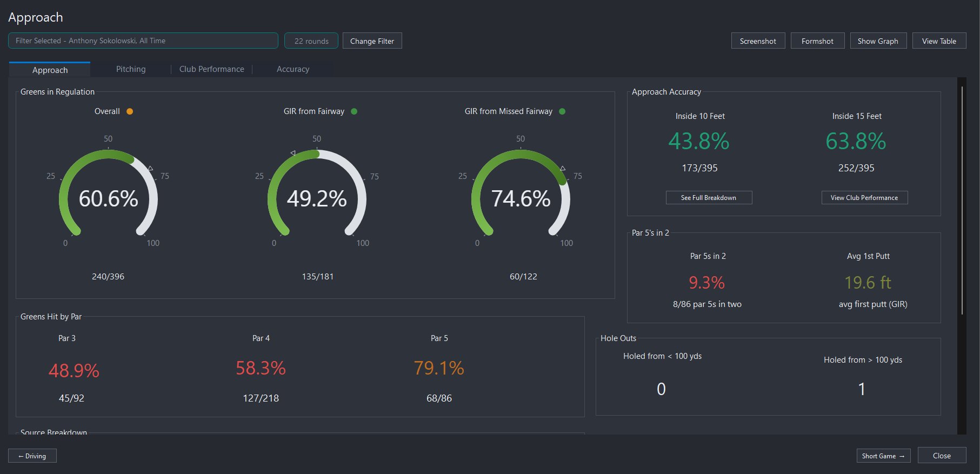Image resolution: width=980 pixels, height=474 pixels.
Task: Open the Accuracy tab
Action: click(x=293, y=69)
